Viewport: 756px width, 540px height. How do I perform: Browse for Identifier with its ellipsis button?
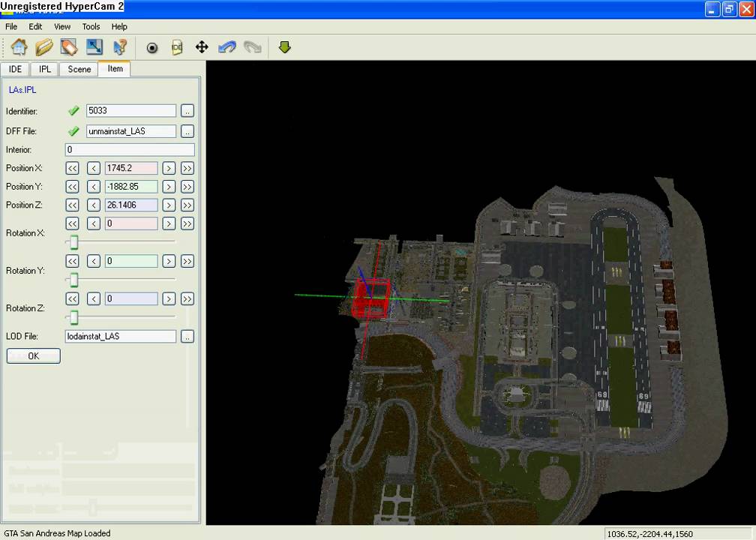click(x=187, y=111)
